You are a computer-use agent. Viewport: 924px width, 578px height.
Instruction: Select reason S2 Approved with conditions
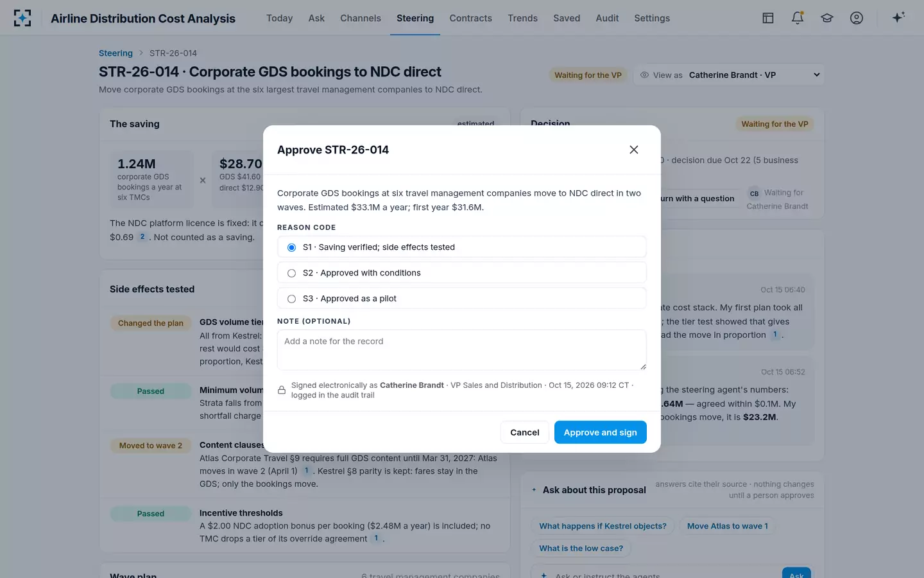click(x=462, y=273)
